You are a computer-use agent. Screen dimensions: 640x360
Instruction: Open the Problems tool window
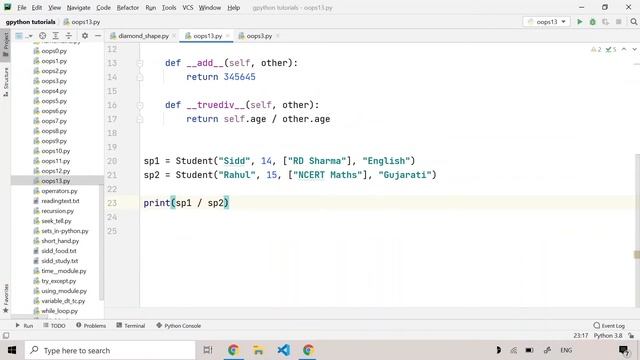point(91,326)
